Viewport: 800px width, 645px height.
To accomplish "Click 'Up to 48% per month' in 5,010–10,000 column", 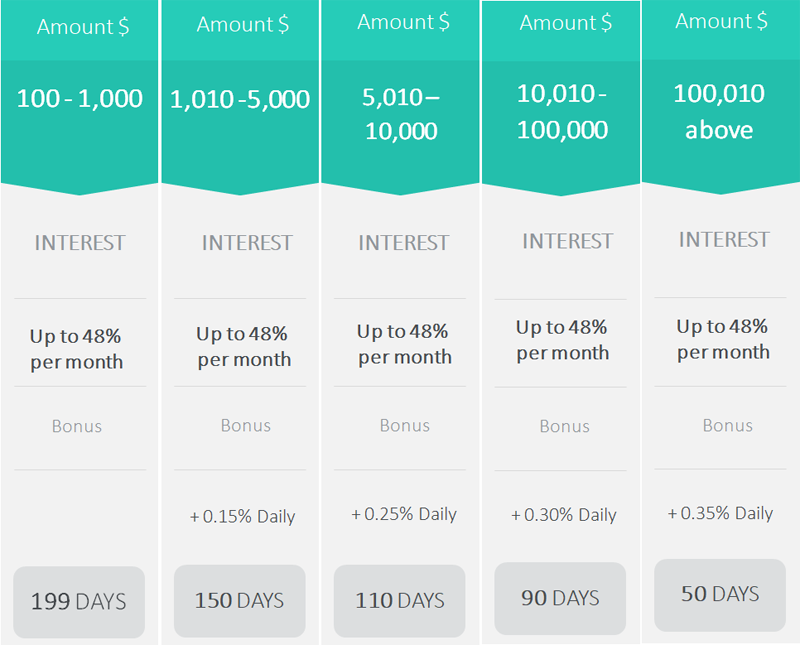I will 404,344.
